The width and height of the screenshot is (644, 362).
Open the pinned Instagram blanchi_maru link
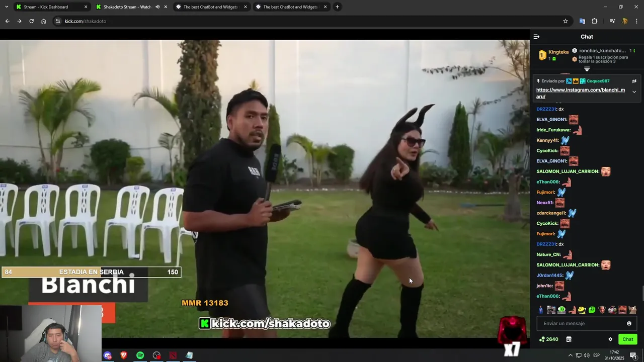[x=581, y=93]
